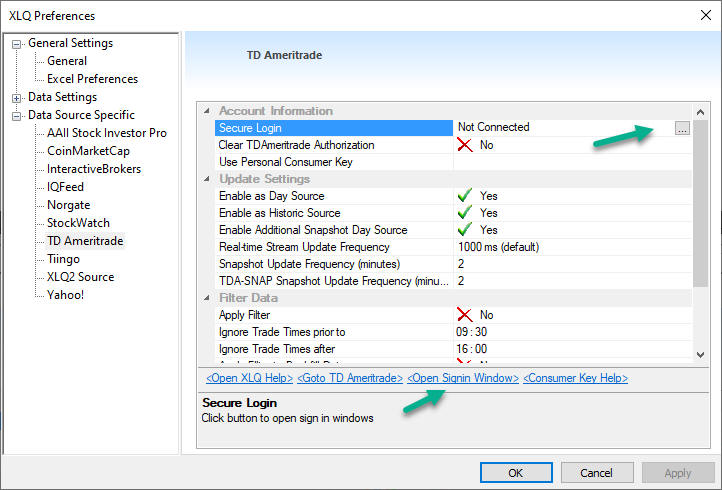The height and width of the screenshot is (490, 722).
Task: Click the property grid scroll up arrow
Action: tap(700, 112)
